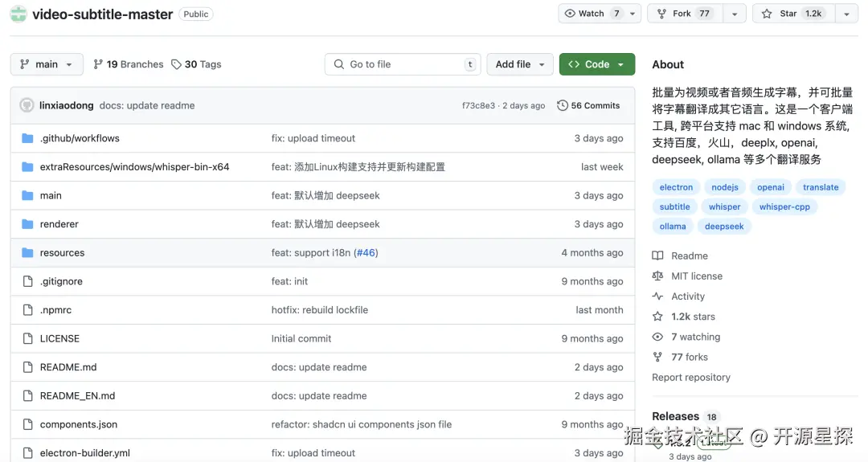Open the README_EN.md file name

pyautogui.click(x=77, y=395)
